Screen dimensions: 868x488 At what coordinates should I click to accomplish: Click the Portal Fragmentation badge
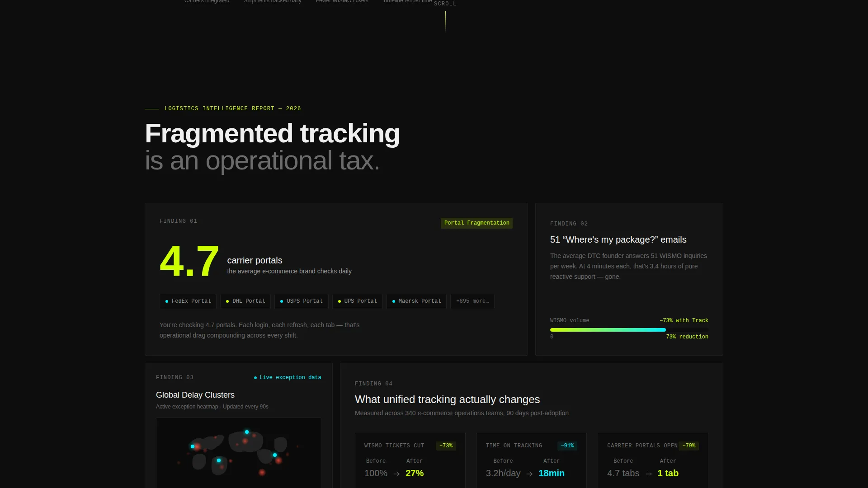click(x=476, y=223)
